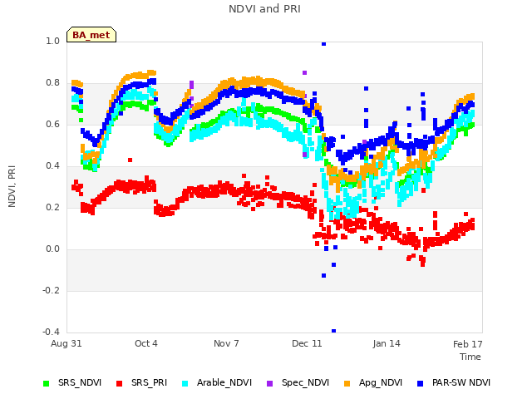This screenshot has width=532, height=399.
Task: Toggle Spec_NDVI series in legend
Action: [x=298, y=382]
